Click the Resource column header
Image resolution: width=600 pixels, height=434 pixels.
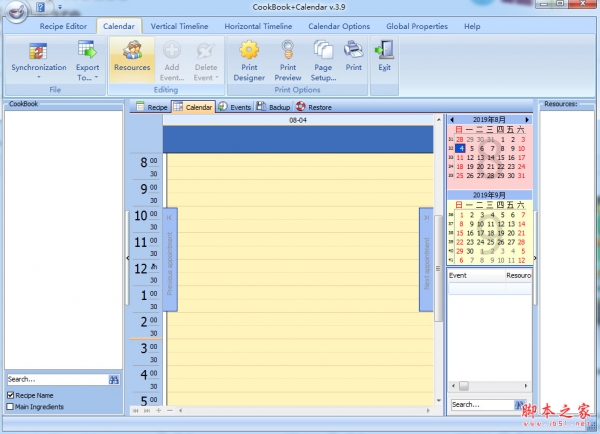click(518, 276)
